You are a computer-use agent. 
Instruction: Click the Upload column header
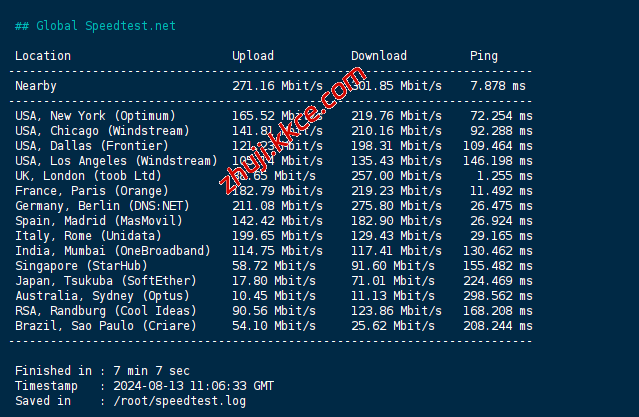coord(252,56)
